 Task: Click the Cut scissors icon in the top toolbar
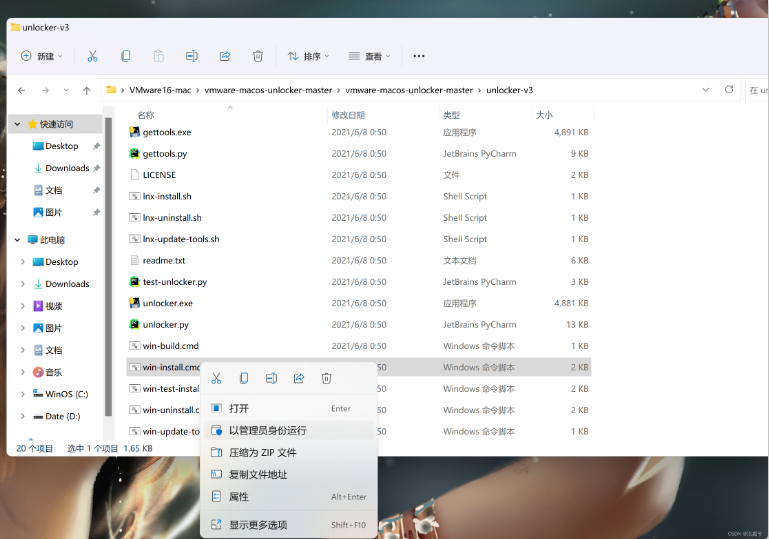[x=92, y=56]
